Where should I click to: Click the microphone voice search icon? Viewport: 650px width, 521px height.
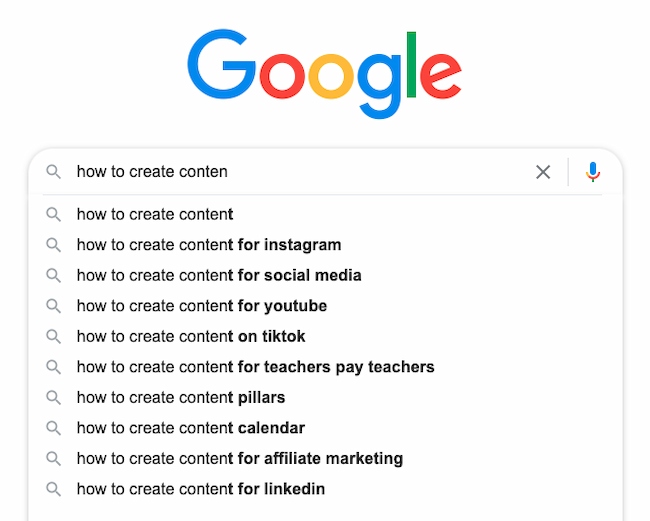point(593,172)
